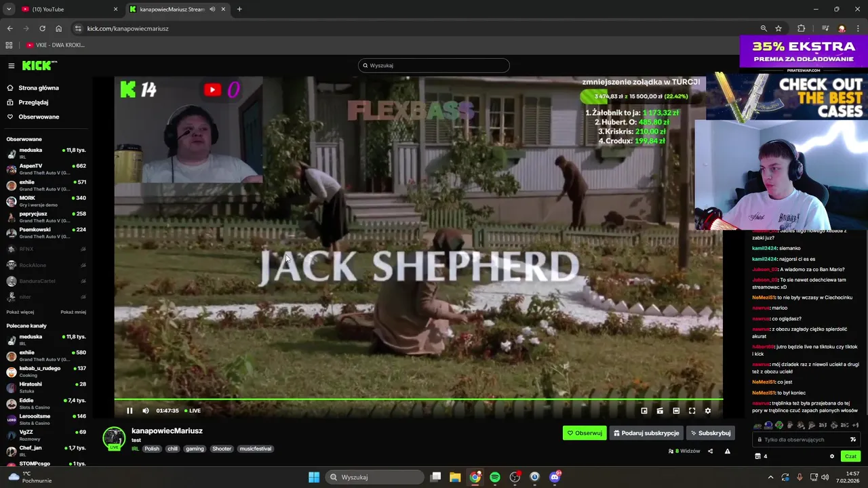The width and height of the screenshot is (868, 488).
Task: Open Spotify from the Windows taskbar
Action: [495, 477]
